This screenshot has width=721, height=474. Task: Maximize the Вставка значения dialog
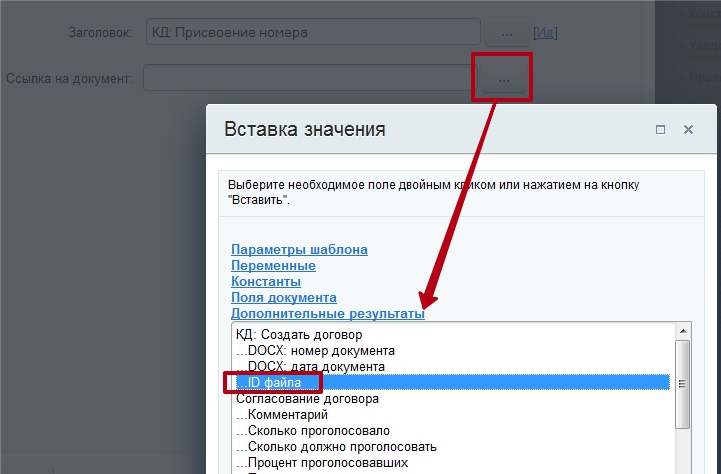661,130
